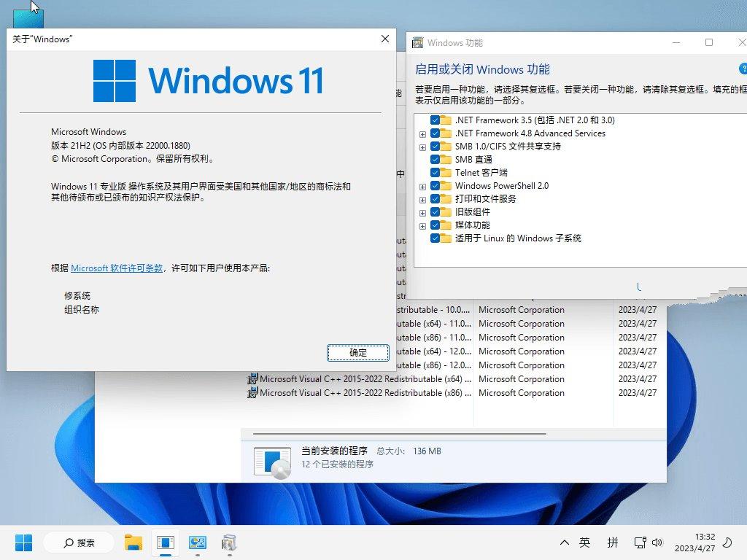
Task: Open the Start menu from the taskbar
Action: click(24, 542)
